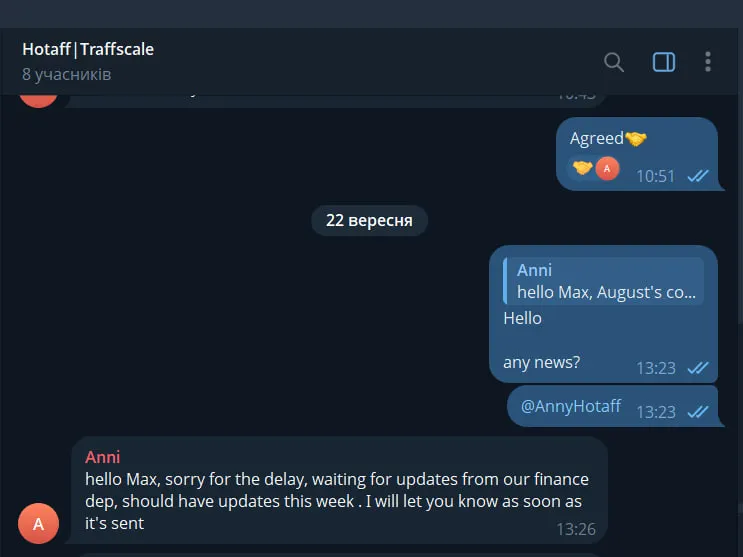
Task: Click reactor avatar A beside handshake reaction
Action: pos(607,169)
